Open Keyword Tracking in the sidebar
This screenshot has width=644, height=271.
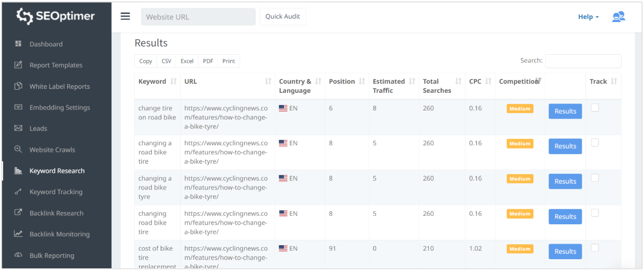pos(56,192)
